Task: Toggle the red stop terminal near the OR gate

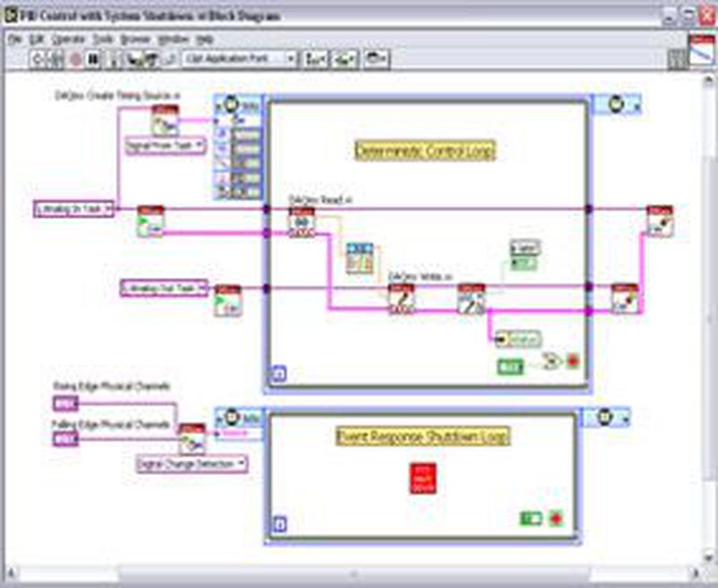Action: (x=573, y=361)
